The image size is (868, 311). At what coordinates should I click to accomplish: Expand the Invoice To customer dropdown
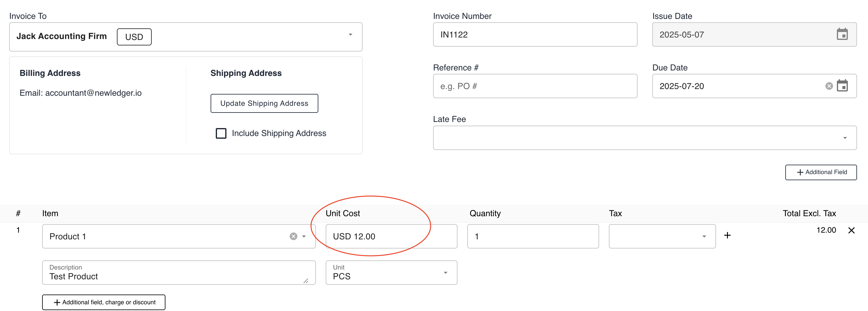(x=350, y=35)
